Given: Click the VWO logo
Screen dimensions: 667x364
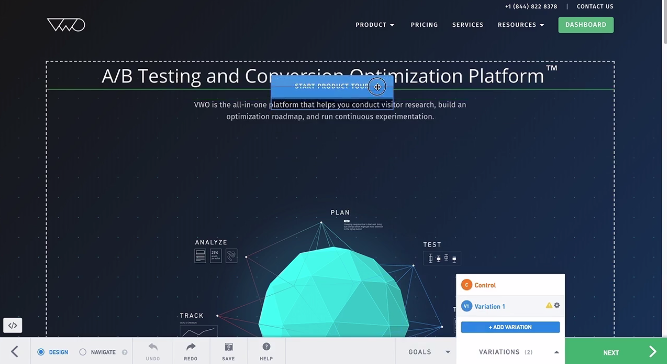Looking at the screenshot, I should pos(66,25).
